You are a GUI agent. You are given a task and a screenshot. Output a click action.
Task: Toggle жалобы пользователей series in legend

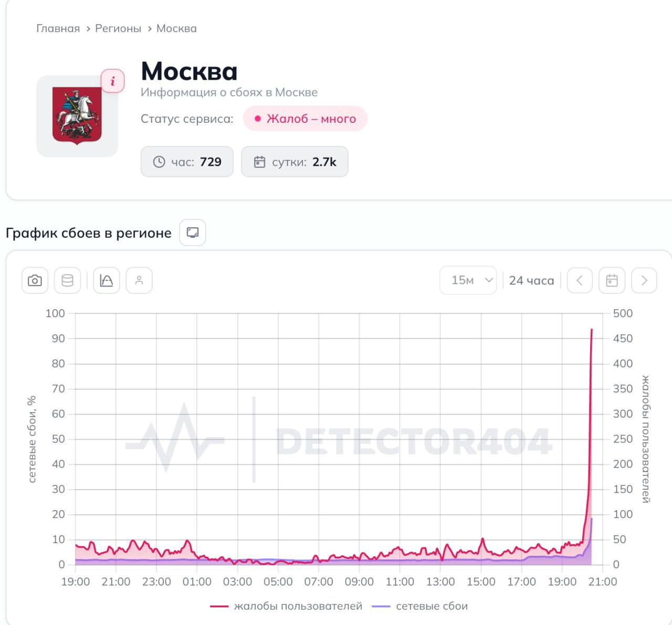pyautogui.click(x=286, y=606)
